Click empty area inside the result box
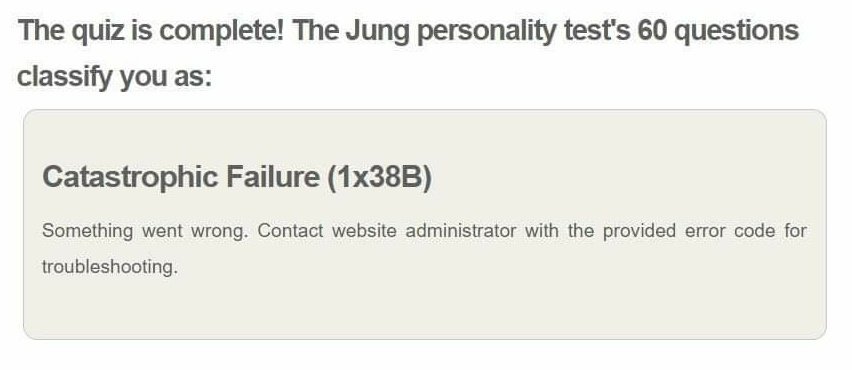 pyautogui.click(x=543, y=304)
